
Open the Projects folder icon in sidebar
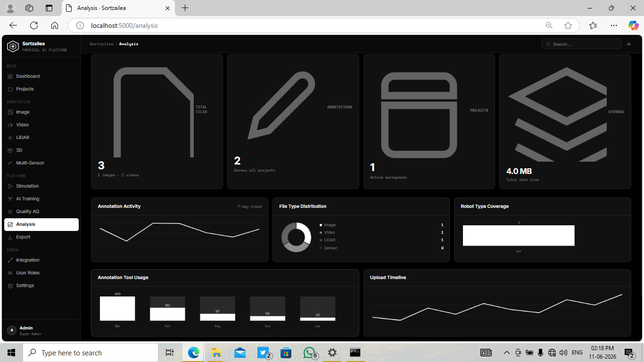[x=10, y=89]
